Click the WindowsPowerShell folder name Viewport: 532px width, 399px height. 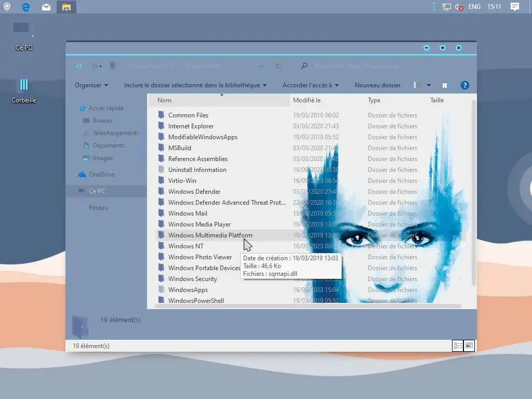tap(196, 301)
